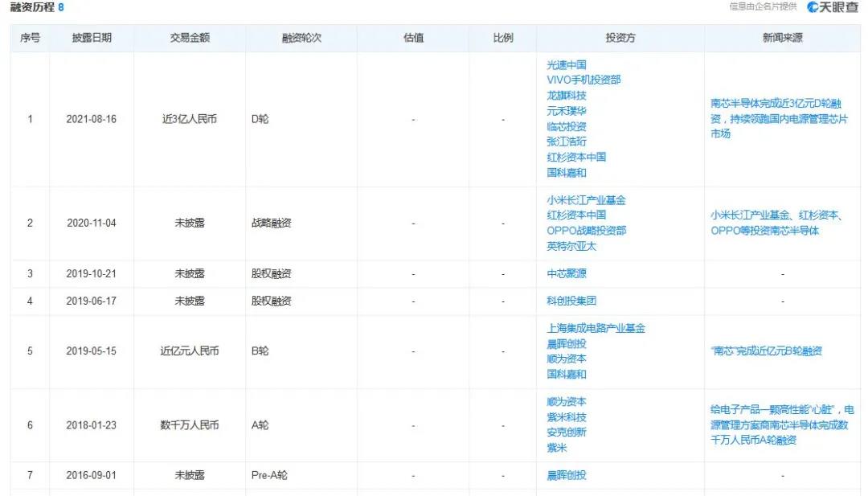This screenshot has height=496, width=868.
Task: Click 未披露 in the 2016-09-01 row
Action: point(190,475)
